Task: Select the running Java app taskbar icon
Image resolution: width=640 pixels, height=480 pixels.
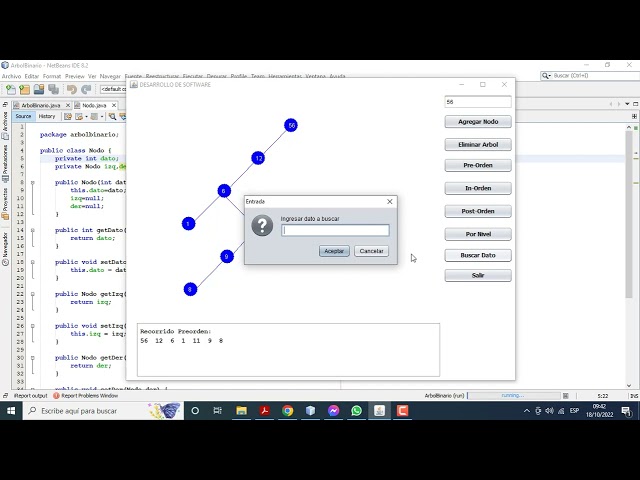Action: click(x=379, y=411)
